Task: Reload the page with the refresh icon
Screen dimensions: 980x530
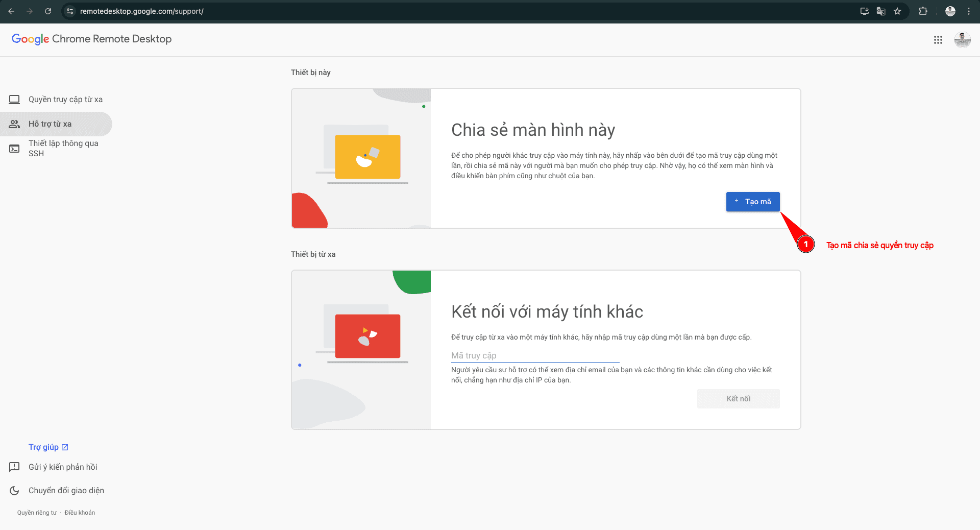Action: pyautogui.click(x=48, y=11)
